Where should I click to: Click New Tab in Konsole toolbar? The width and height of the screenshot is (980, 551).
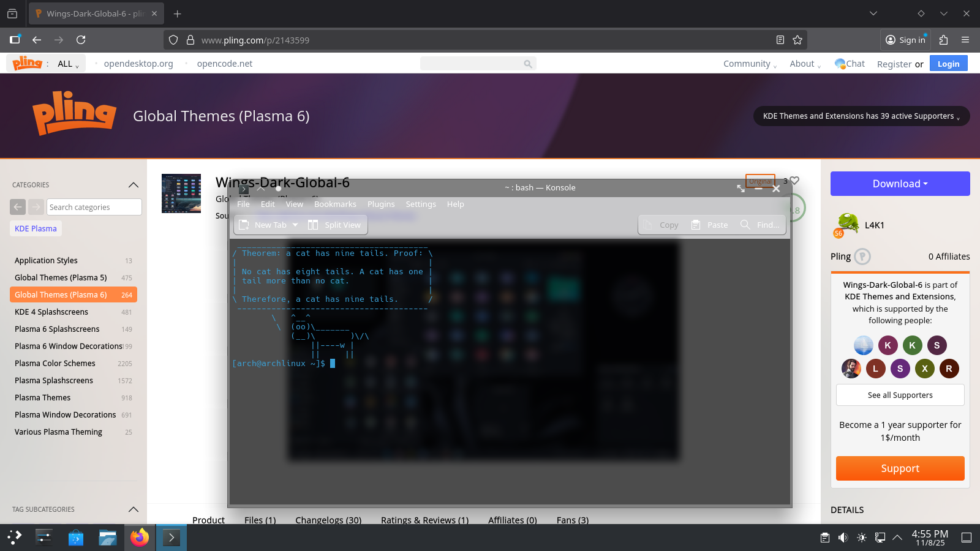(264, 225)
